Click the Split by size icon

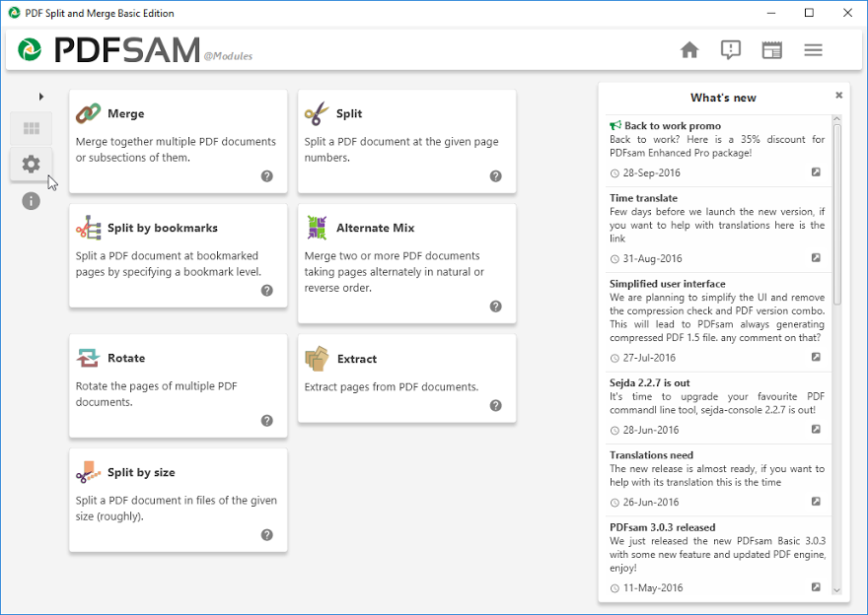89,472
